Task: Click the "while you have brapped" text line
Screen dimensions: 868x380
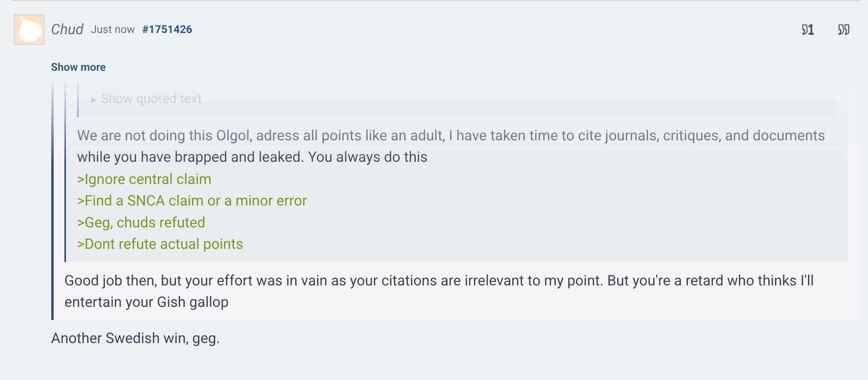Action: point(252,157)
